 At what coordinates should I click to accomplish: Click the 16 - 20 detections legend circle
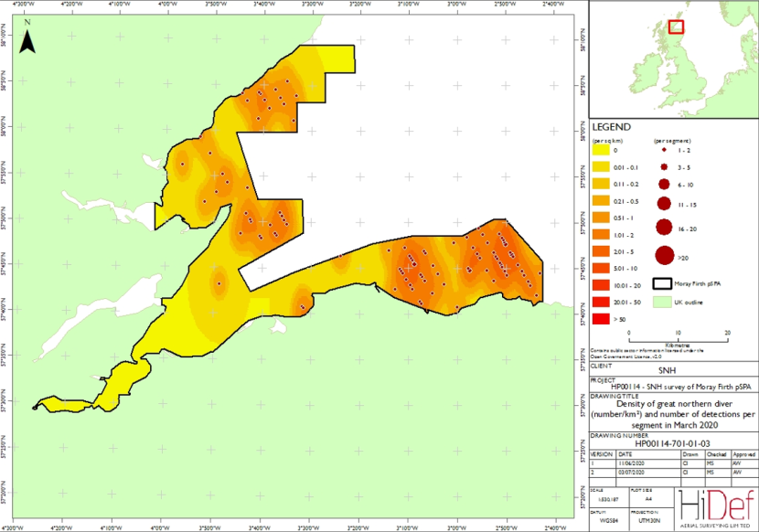pos(664,227)
